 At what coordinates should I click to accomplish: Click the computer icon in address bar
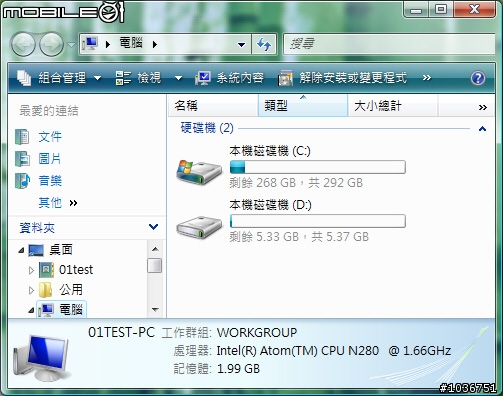pyautogui.click(x=91, y=44)
